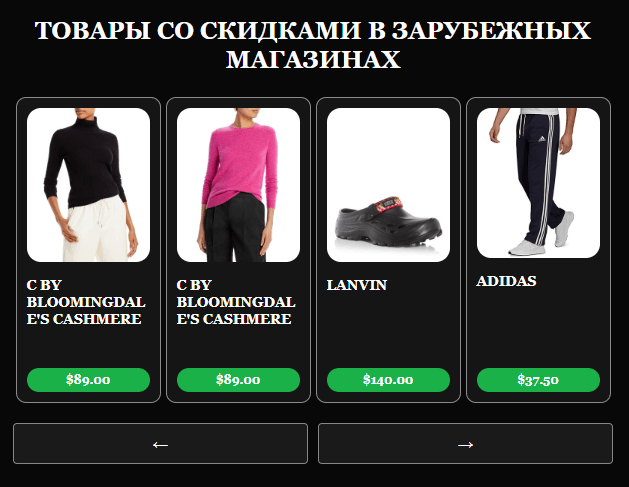Select the LANVIN brand title
Image resolution: width=629 pixels, height=487 pixels.
coord(357,285)
